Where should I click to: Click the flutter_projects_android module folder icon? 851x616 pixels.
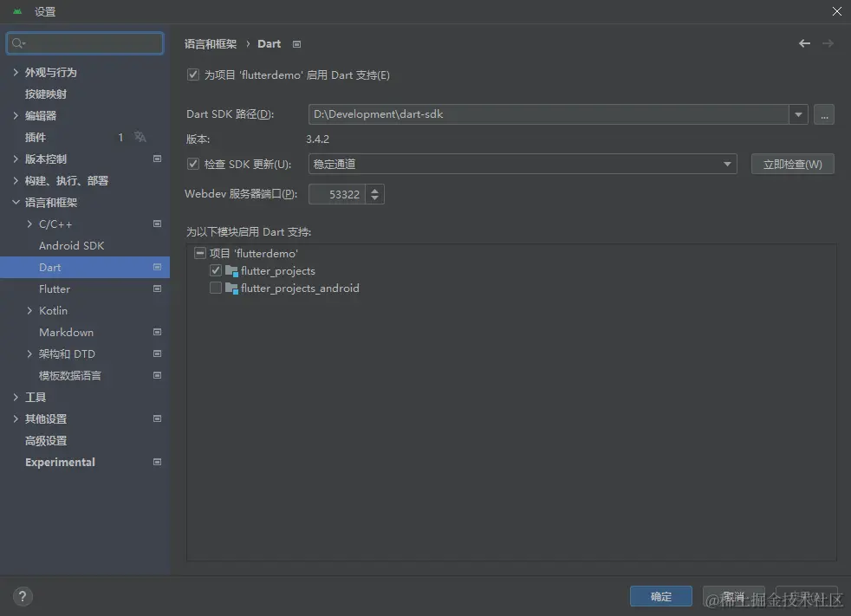[x=231, y=289]
